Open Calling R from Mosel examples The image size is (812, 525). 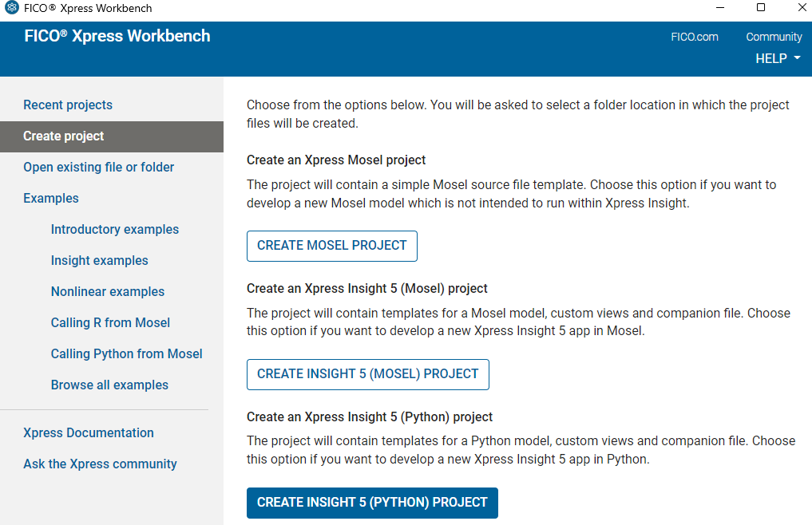(x=110, y=322)
